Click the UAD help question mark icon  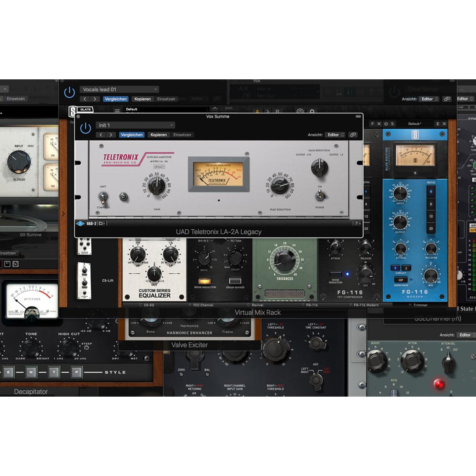pyautogui.click(x=357, y=223)
